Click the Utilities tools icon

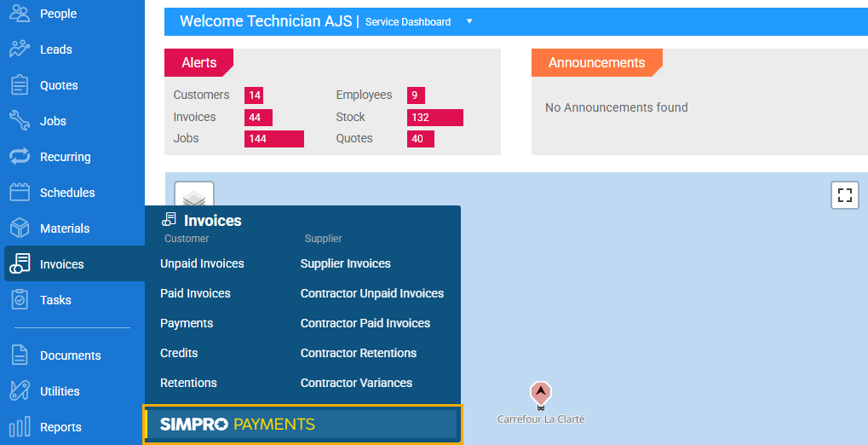coord(20,391)
